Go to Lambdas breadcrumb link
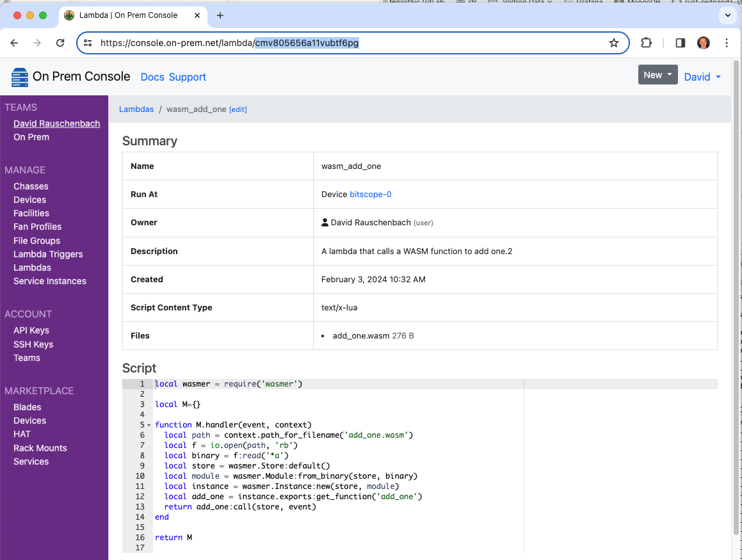Image resolution: width=742 pixels, height=560 pixels. click(x=136, y=109)
